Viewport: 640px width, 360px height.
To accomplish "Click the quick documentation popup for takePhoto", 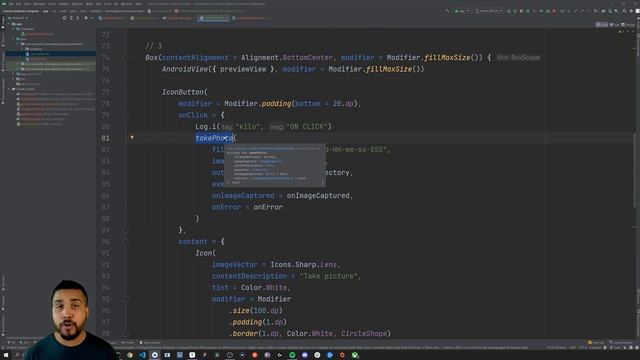I will click(x=275, y=165).
